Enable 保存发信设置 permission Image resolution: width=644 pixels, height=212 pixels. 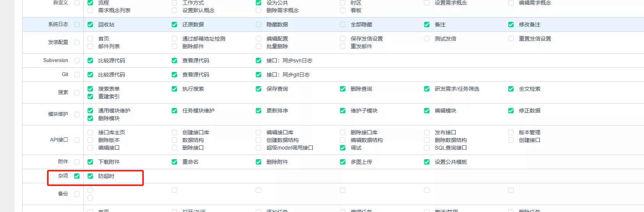pos(343,39)
